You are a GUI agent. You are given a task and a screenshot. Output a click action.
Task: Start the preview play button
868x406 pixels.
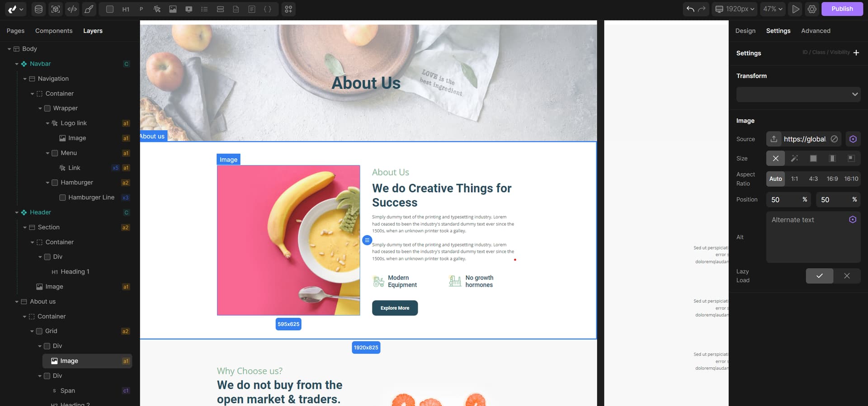tap(796, 9)
